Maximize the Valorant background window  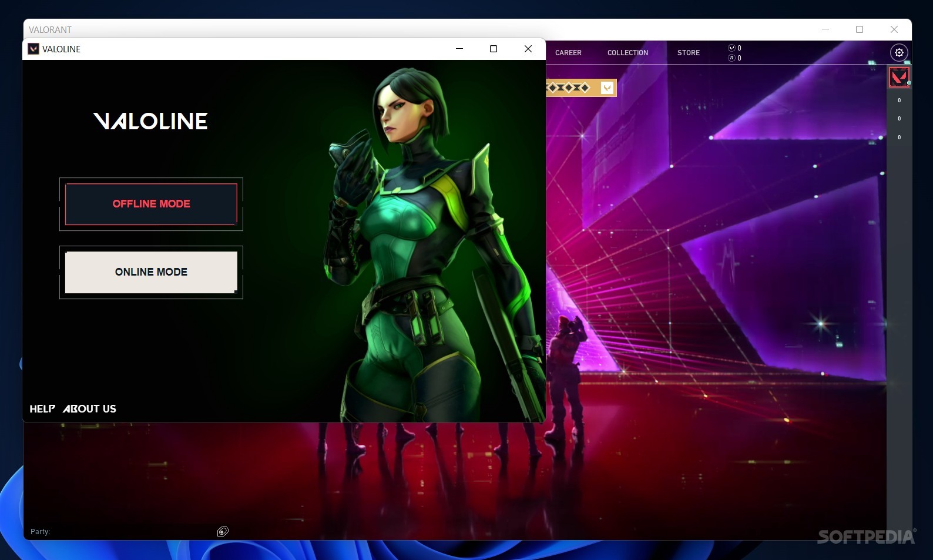860,29
